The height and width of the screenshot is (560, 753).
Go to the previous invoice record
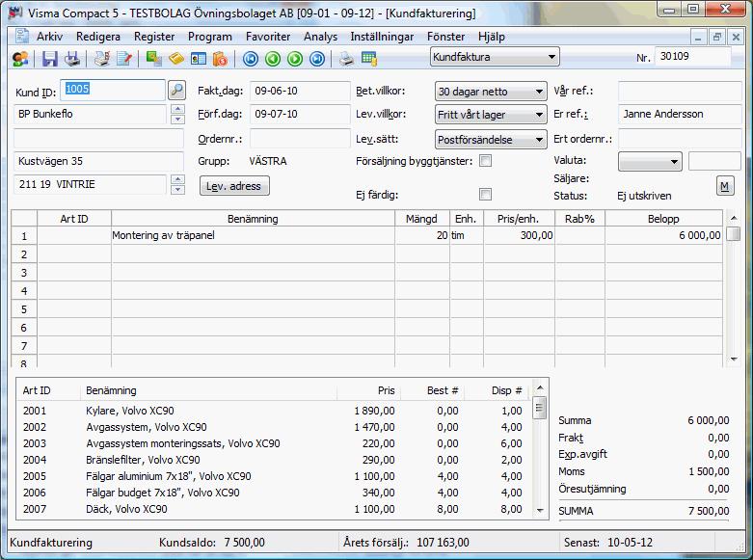(273, 59)
